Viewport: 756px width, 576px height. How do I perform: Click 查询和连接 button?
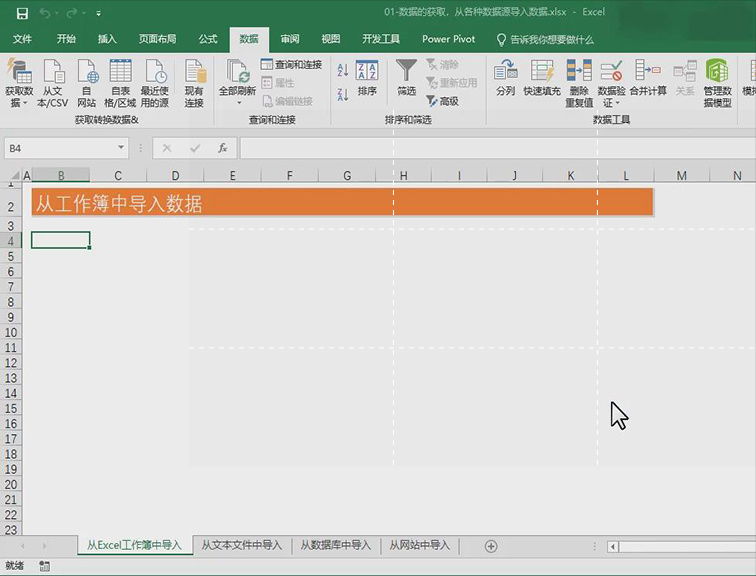coord(291,65)
